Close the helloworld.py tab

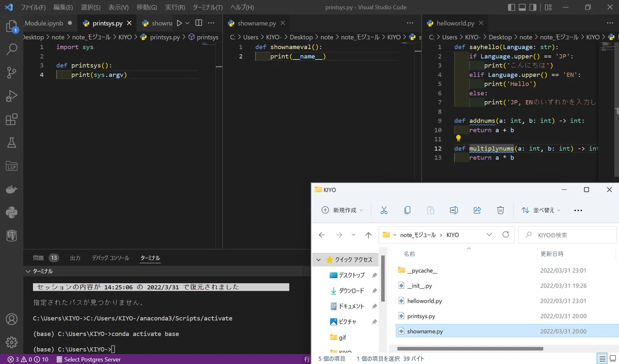click(x=481, y=23)
